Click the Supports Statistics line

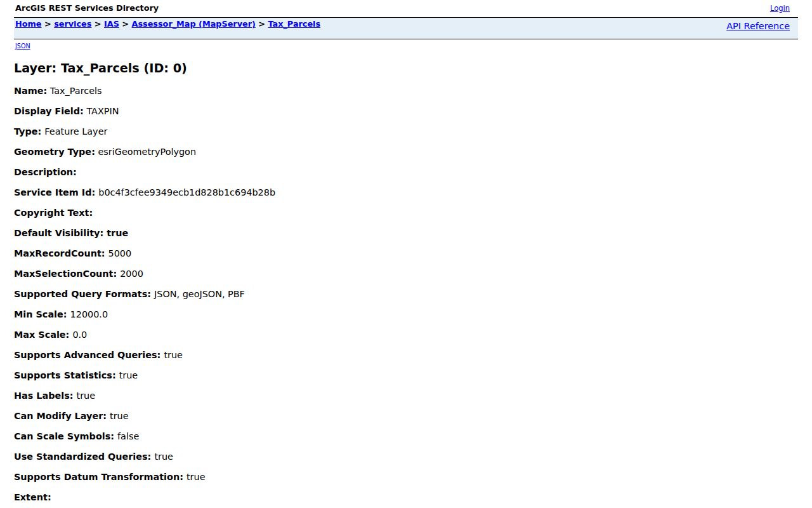pyautogui.click(x=75, y=375)
